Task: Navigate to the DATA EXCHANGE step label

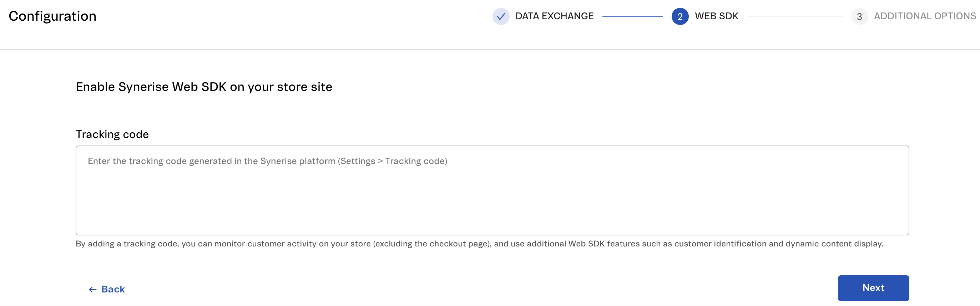Action: pos(554,16)
